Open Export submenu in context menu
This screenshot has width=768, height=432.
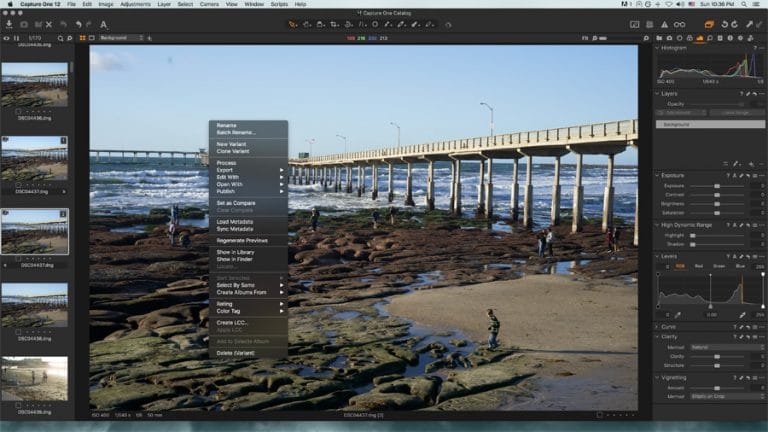coord(248,170)
